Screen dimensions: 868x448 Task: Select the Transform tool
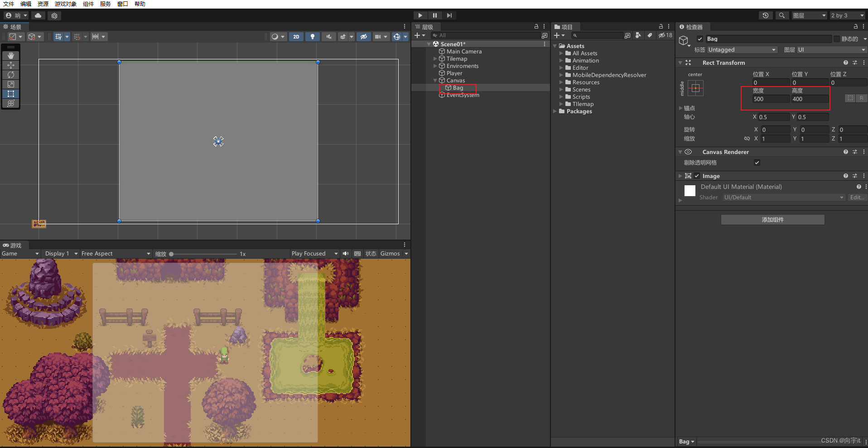coord(11,103)
